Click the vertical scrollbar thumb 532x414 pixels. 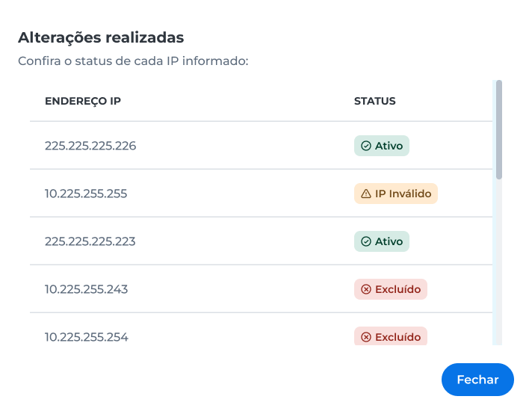pos(499,129)
